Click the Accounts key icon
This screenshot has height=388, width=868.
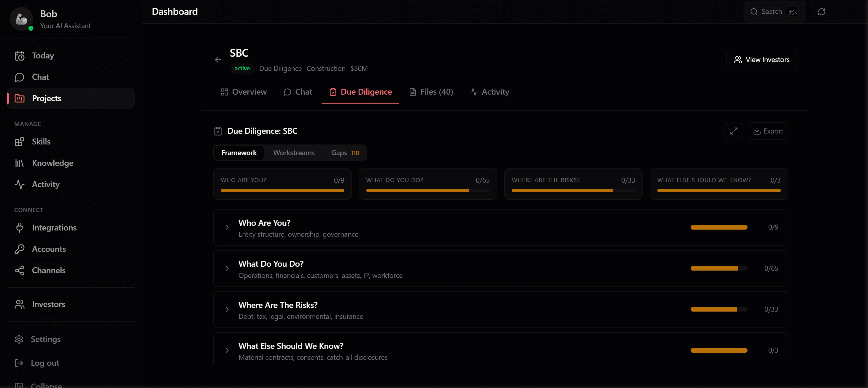[19, 249]
